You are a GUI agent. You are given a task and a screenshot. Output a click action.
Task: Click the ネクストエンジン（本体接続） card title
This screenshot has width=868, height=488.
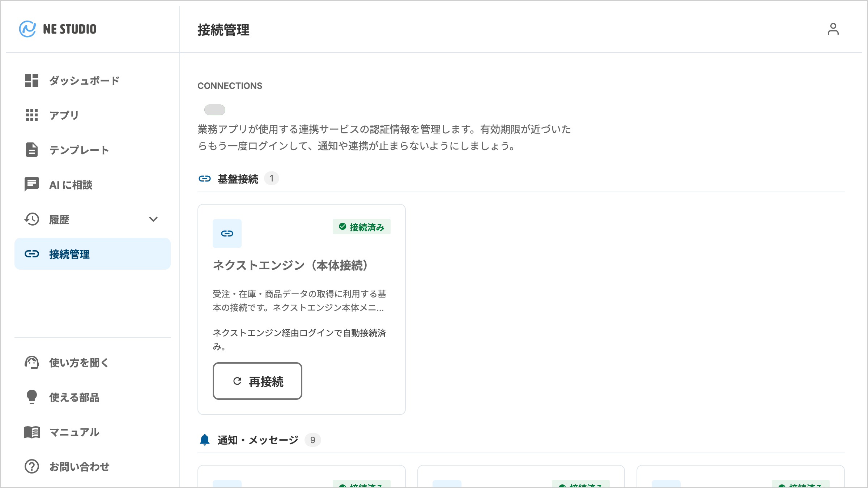290,265
